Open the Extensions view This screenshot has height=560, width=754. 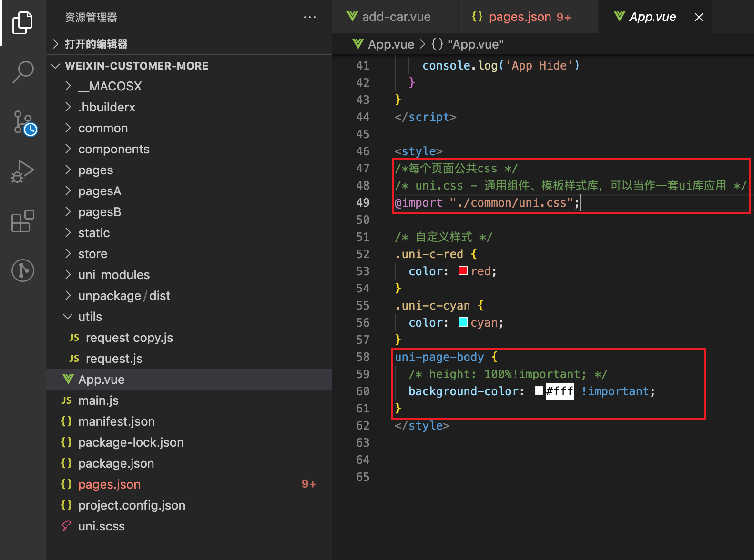22,221
